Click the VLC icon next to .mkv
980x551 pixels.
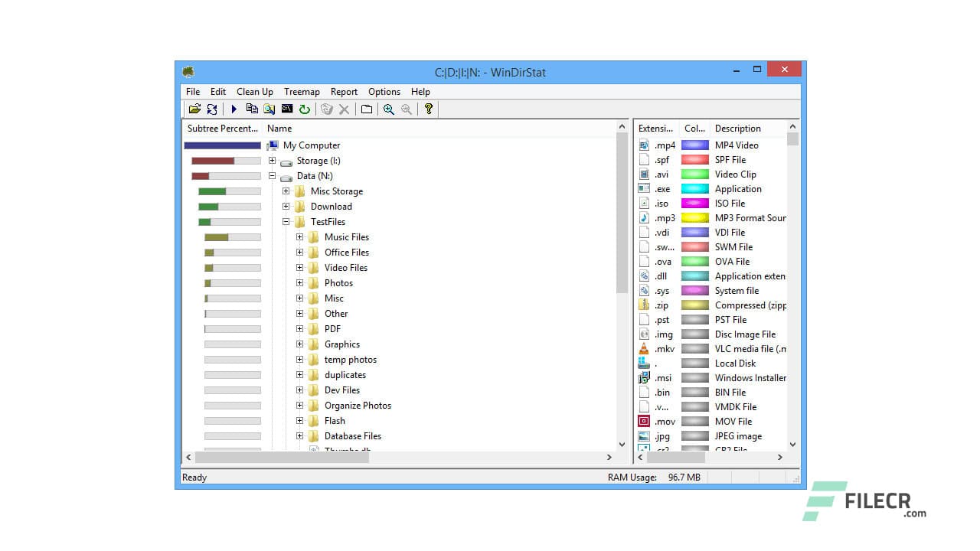click(x=643, y=348)
